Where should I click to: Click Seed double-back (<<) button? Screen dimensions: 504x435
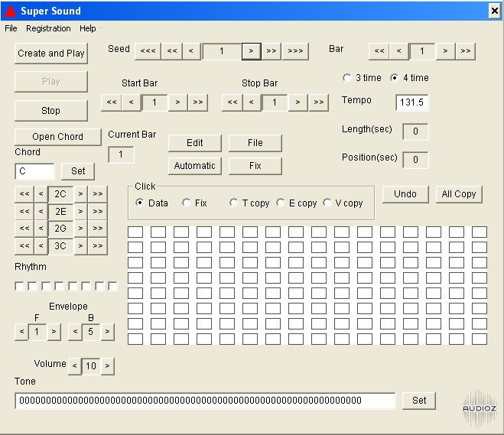(172, 51)
